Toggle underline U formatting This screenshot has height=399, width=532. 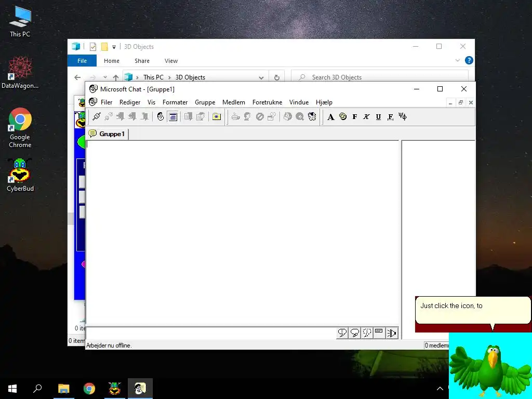pos(378,117)
